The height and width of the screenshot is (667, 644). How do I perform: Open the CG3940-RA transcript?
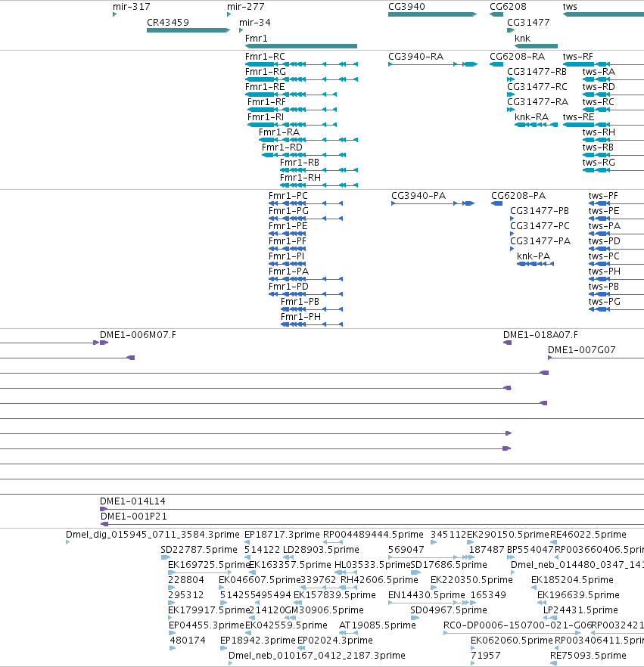tap(415, 57)
